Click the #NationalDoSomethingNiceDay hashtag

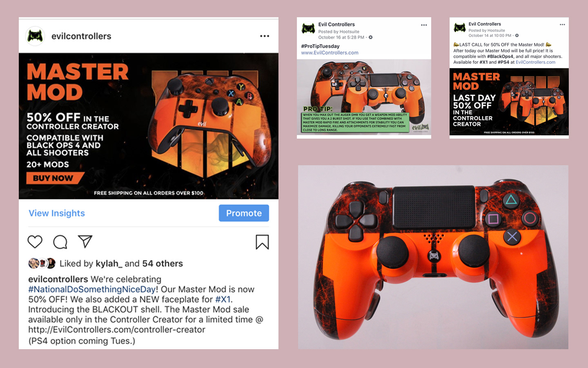(92, 289)
